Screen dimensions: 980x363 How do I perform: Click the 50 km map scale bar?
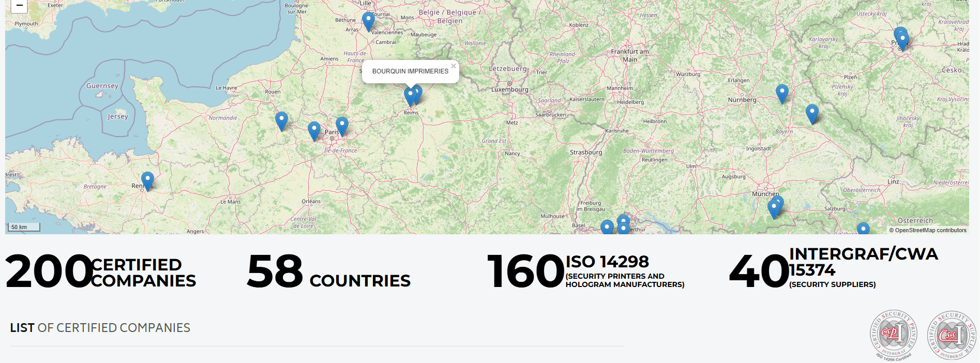(x=24, y=227)
